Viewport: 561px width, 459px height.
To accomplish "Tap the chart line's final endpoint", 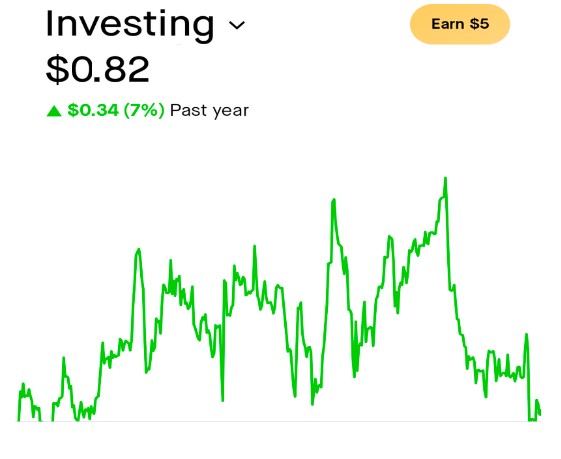I will click(540, 414).
